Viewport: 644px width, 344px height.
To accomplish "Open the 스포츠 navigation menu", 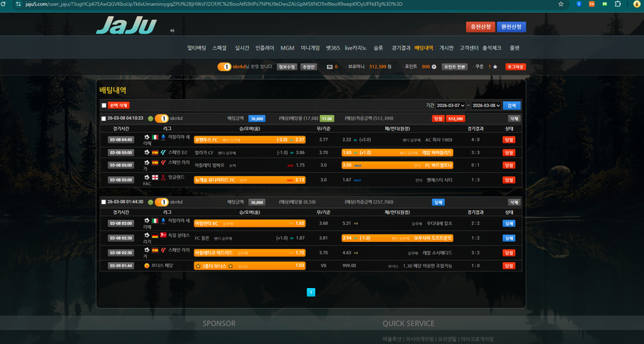I will (x=219, y=48).
